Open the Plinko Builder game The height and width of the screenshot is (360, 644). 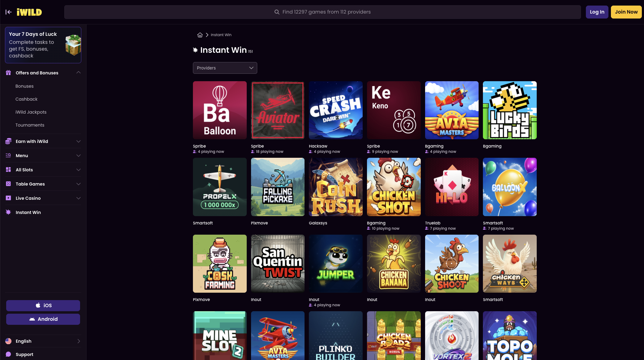(336, 336)
